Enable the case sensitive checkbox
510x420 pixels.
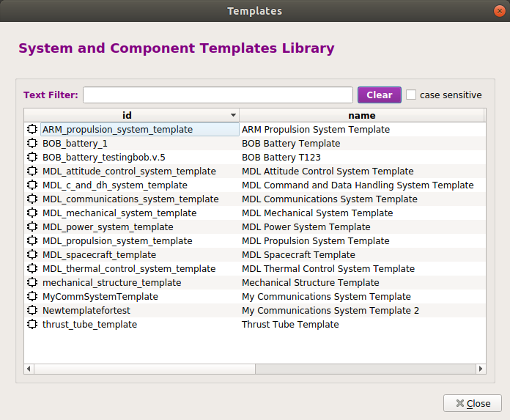coord(411,95)
